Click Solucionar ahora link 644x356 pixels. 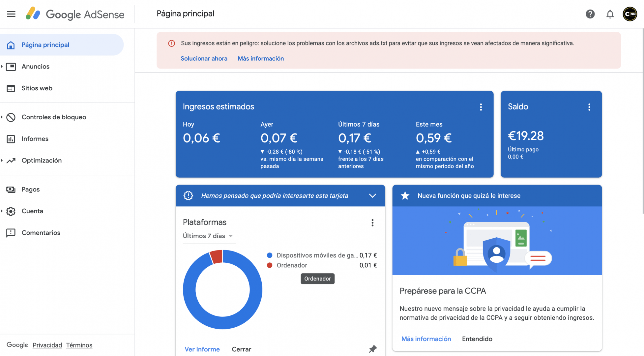click(x=204, y=58)
